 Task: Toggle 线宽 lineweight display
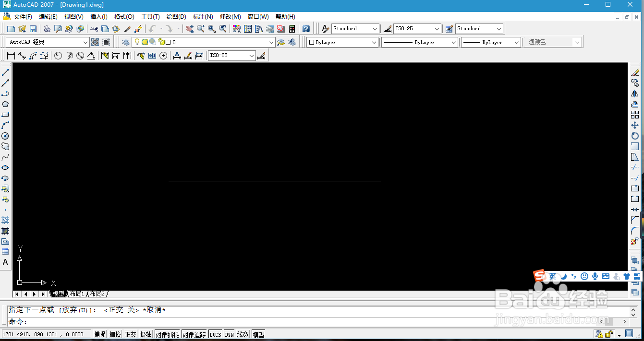coord(243,334)
